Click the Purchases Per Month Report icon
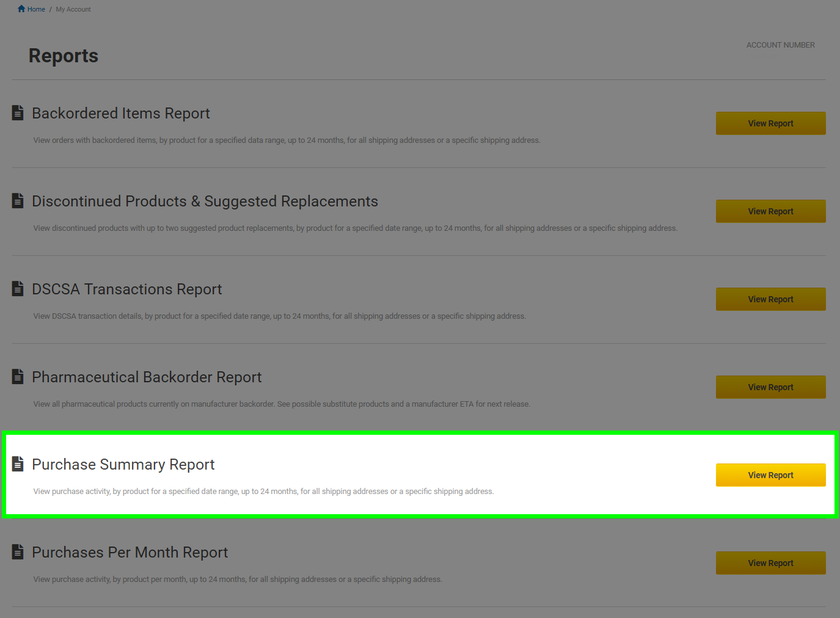This screenshot has width=840, height=618. (x=18, y=552)
